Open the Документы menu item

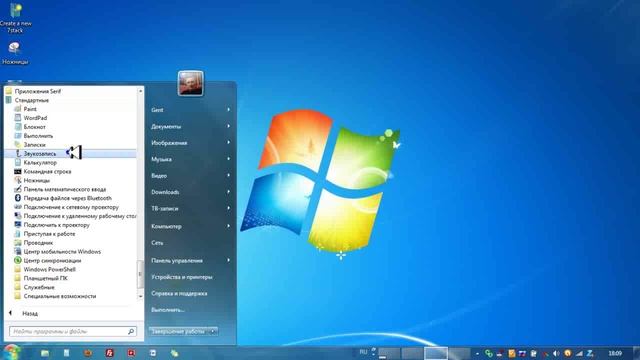pyautogui.click(x=166, y=127)
